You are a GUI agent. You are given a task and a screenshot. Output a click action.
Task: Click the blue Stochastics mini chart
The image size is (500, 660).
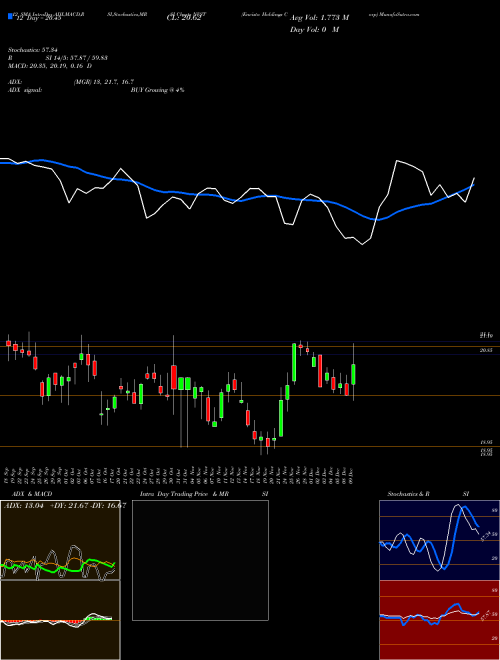[439, 540]
